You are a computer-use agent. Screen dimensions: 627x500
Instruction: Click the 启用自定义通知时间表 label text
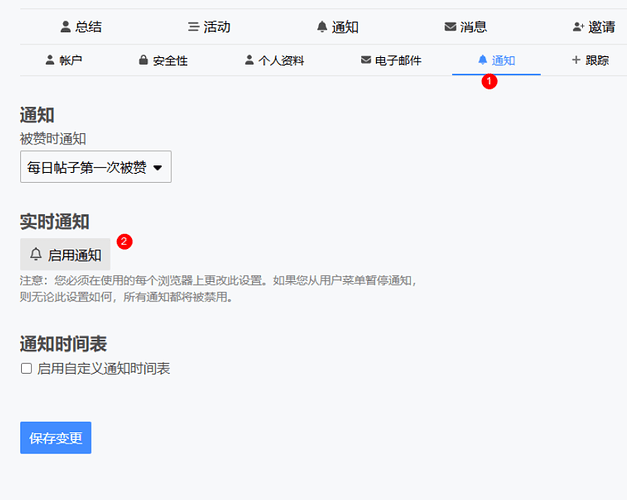tap(103, 369)
